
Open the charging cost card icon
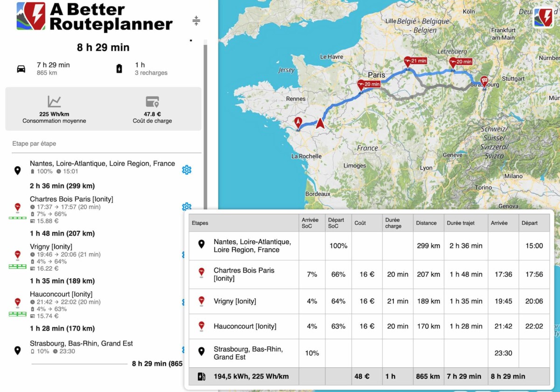point(152,102)
